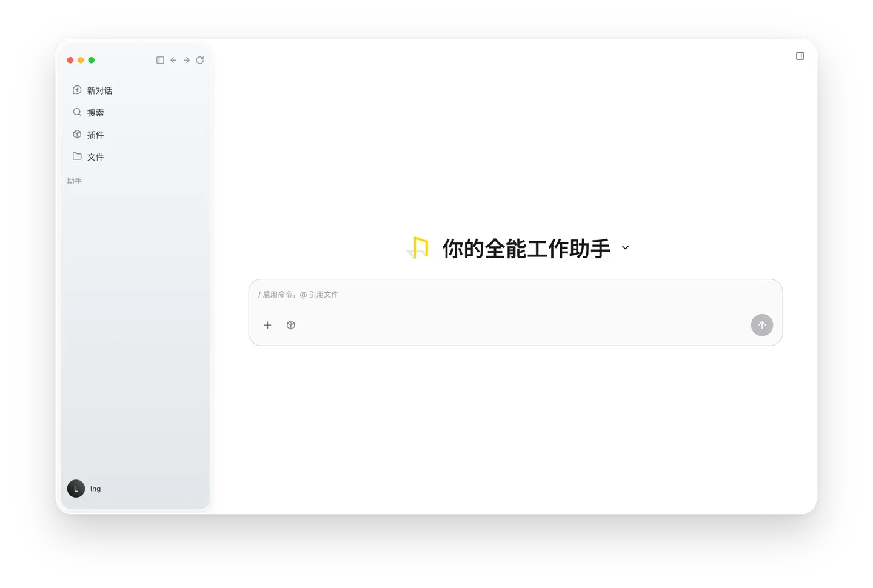Click the send arrow button
This screenshot has height=588, width=873.
click(x=762, y=325)
